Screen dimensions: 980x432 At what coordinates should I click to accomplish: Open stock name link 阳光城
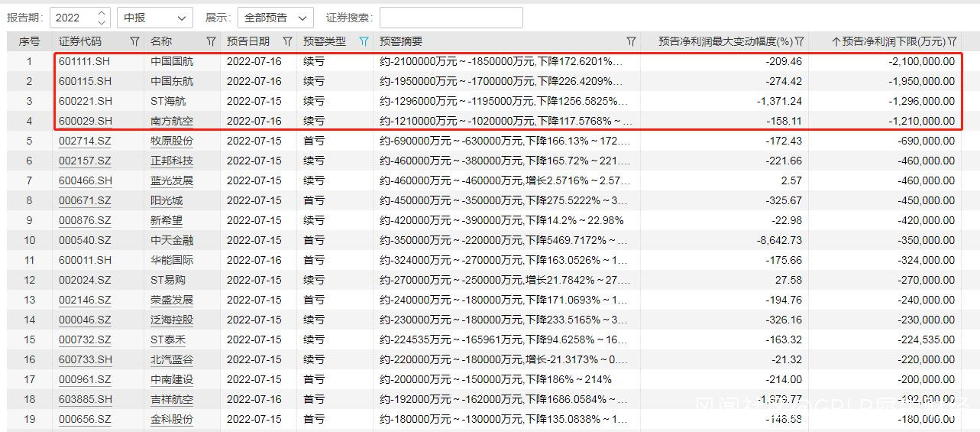(167, 200)
